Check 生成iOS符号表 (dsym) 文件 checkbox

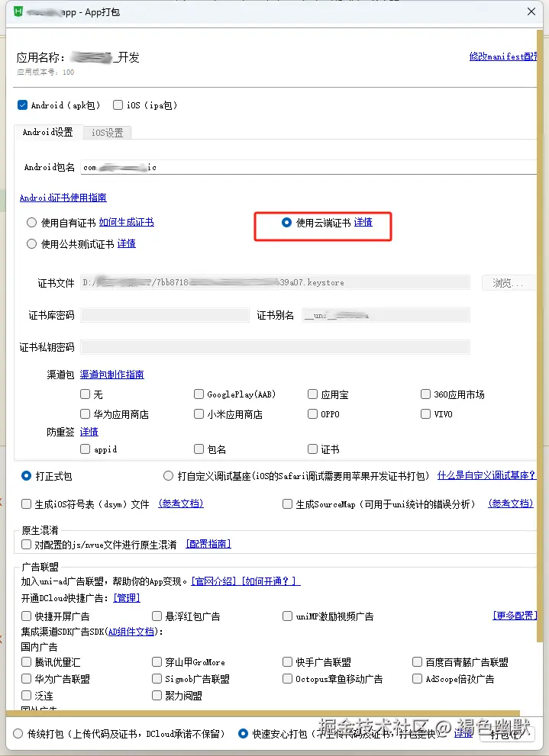point(27,503)
